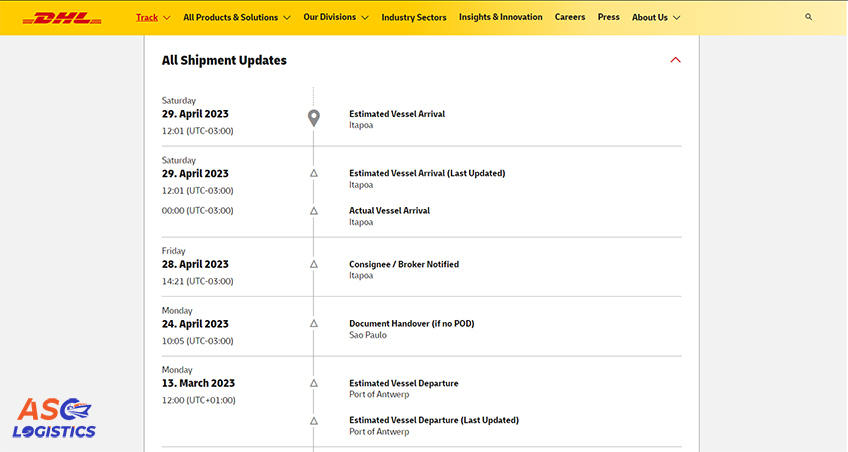Click the triangle marker for Estimated Vessel Departure

point(313,383)
